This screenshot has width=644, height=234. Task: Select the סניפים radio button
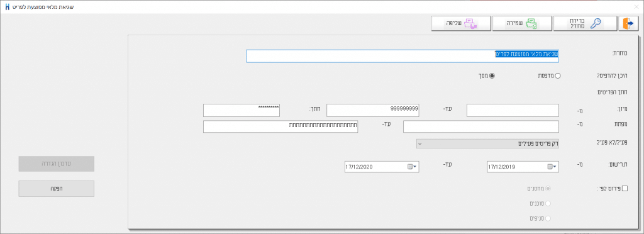548,218
